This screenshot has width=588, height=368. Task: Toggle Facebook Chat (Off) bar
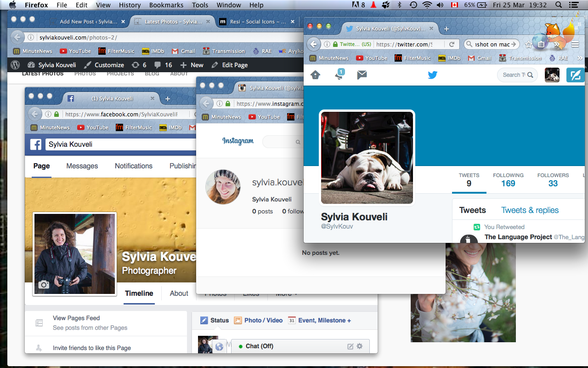click(260, 346)
